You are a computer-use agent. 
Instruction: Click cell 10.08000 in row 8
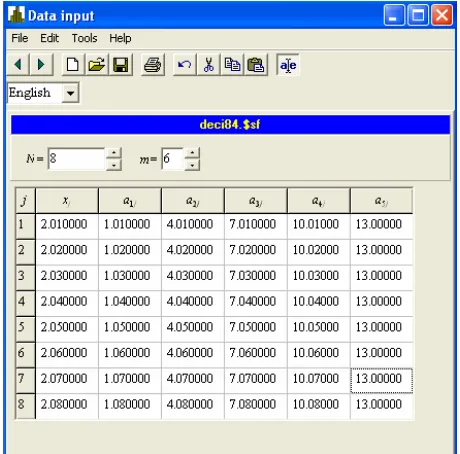(x=319, y=406)
